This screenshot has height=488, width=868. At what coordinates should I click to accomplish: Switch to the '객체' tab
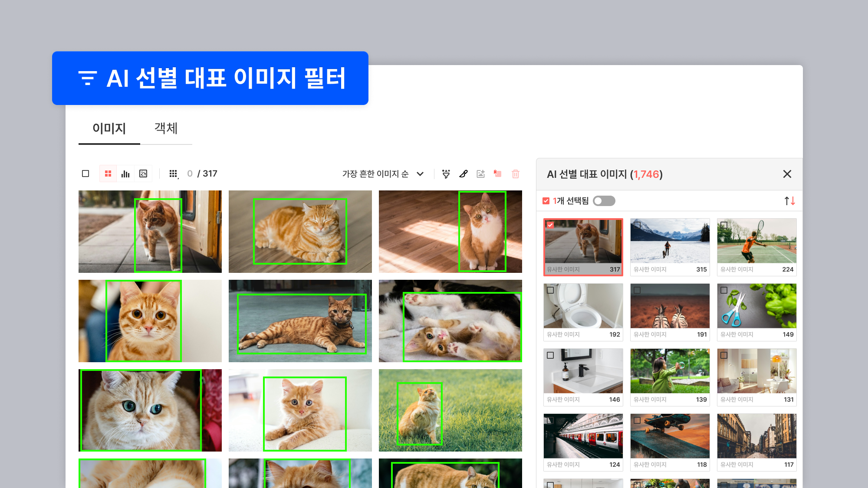(x=166, y=128)
